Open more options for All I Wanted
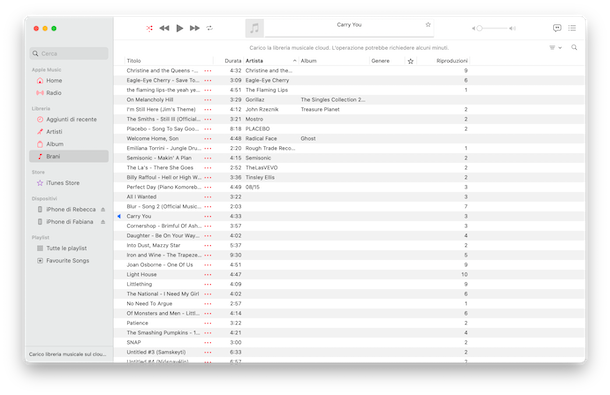This screenshot has width=610, height=395. pyautogui.click(x=208, y=197)
